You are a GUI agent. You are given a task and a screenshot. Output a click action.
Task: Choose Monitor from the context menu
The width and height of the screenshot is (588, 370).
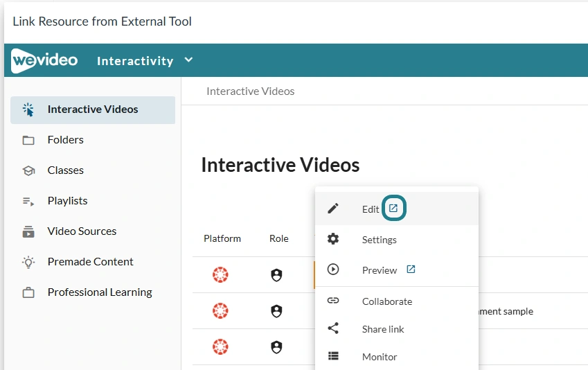(x=397, y=357)
